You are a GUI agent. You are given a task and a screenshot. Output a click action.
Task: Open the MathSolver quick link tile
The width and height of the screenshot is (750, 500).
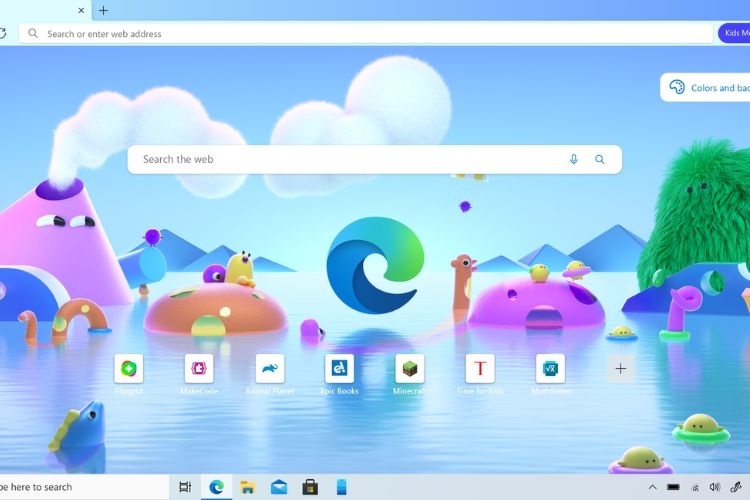tap(551, 368)
